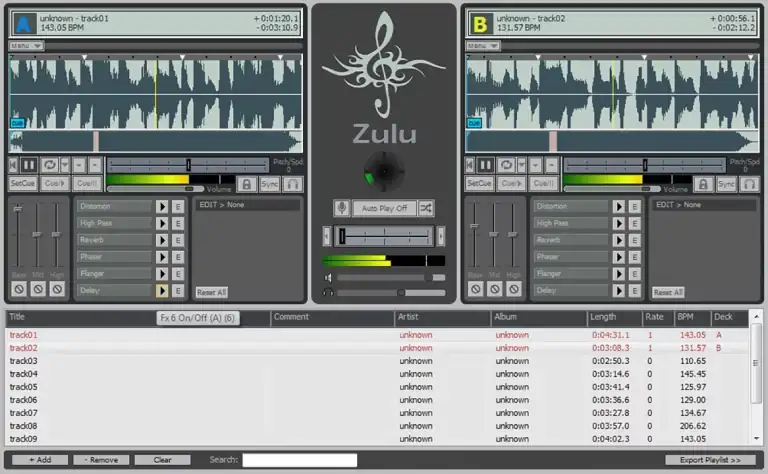Pause playback on Deck A
The image size is (768, 474).
(x=28, y=165)
